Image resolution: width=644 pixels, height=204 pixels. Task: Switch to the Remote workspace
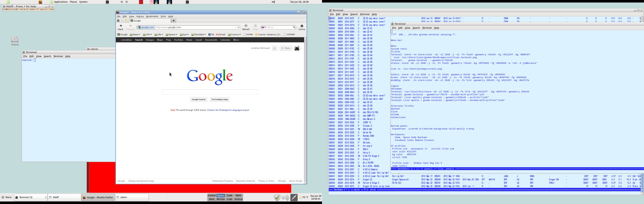[221, 199]
